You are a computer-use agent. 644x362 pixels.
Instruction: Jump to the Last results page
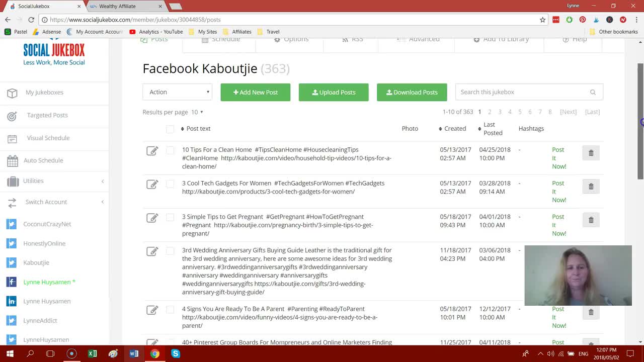click(592, 112)
